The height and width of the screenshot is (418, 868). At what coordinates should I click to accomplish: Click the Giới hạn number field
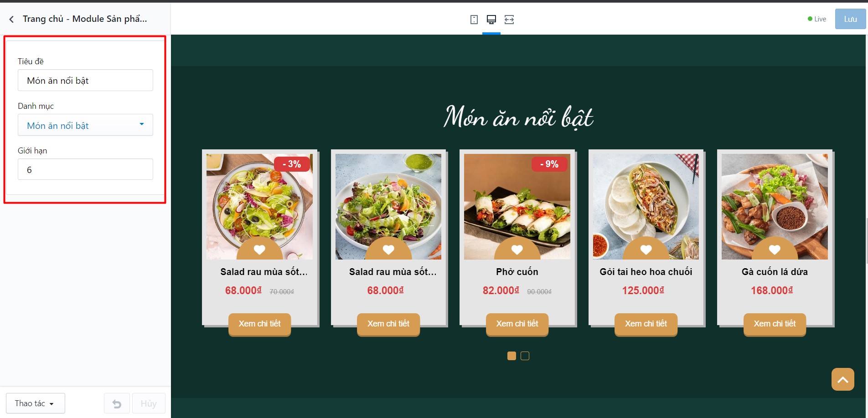click(85, 169)
